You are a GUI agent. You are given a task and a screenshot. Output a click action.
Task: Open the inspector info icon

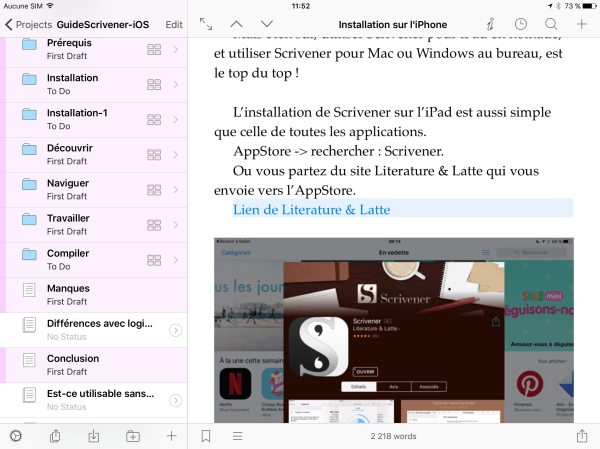click(490, 24)
